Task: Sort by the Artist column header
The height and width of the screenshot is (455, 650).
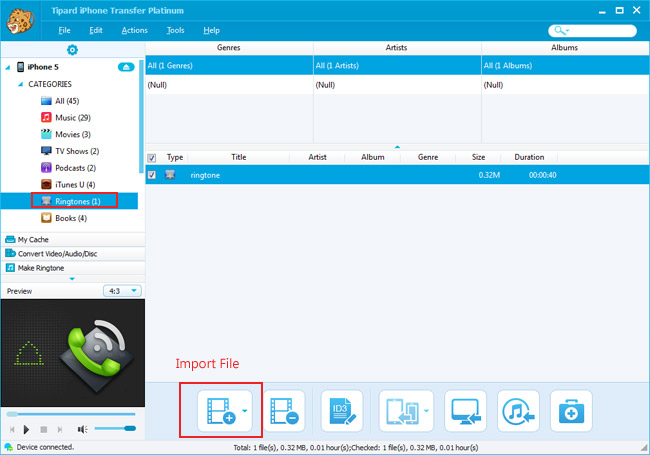Action: (x=318, y=157)
